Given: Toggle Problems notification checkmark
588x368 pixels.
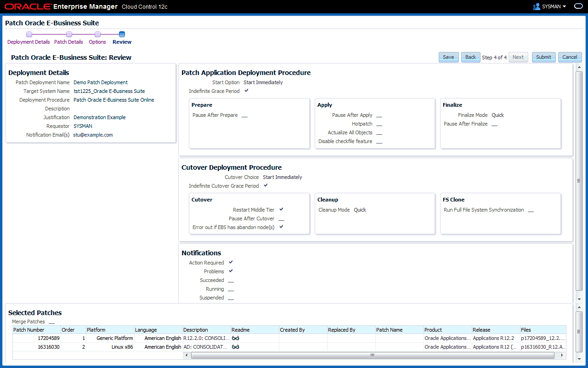Looking at the screenshot, I should tap(231, 271).
